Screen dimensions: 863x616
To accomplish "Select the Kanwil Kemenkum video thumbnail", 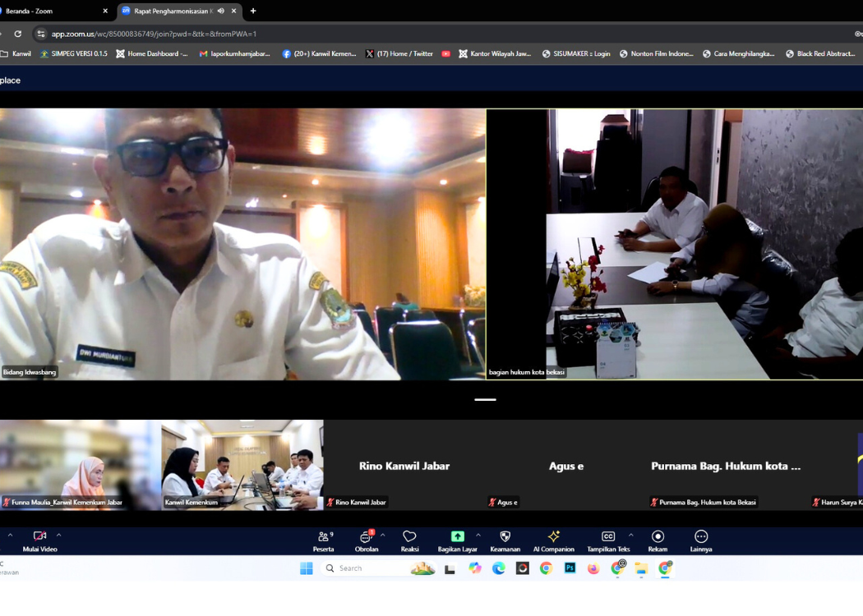I will tap(242, 465).
